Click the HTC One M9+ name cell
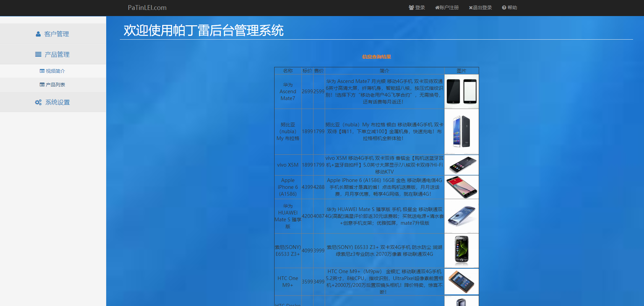This screenshot has width=644, height=306. click(288, 282)
